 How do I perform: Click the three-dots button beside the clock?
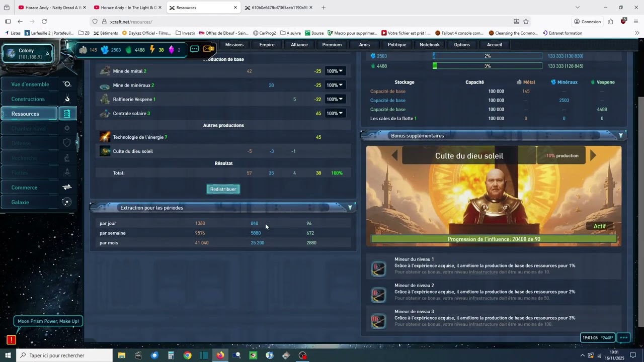tap(624, 338)
